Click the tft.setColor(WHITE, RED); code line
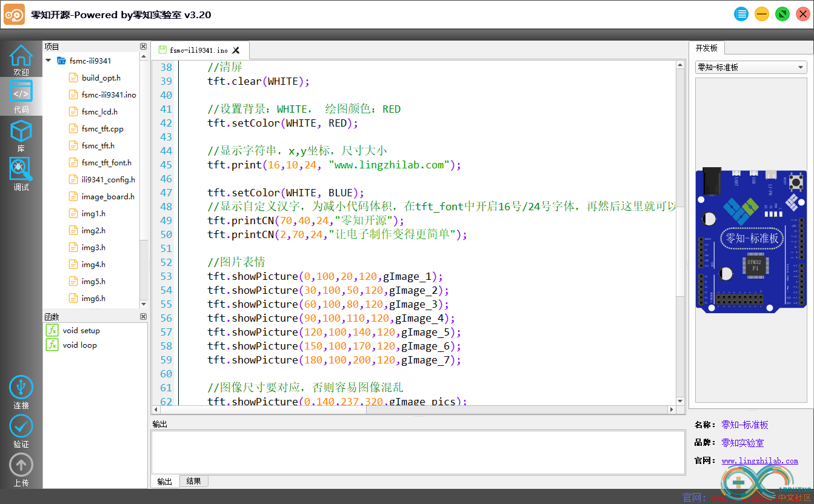 pos(283,123)
